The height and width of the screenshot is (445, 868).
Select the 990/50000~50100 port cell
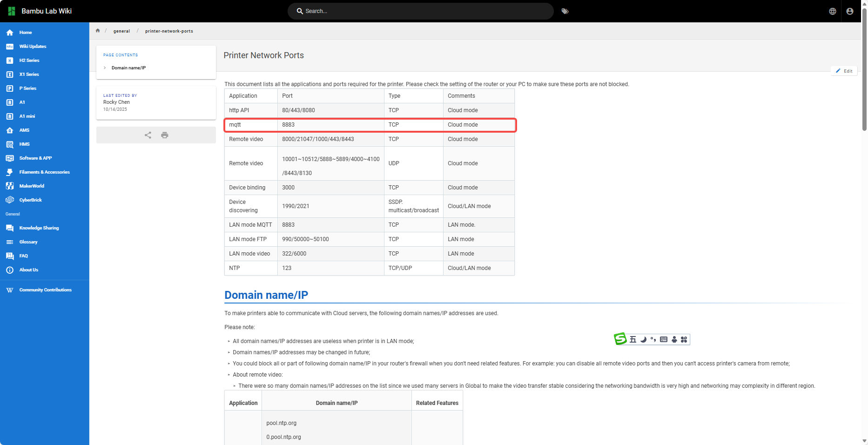coord(331,239)
